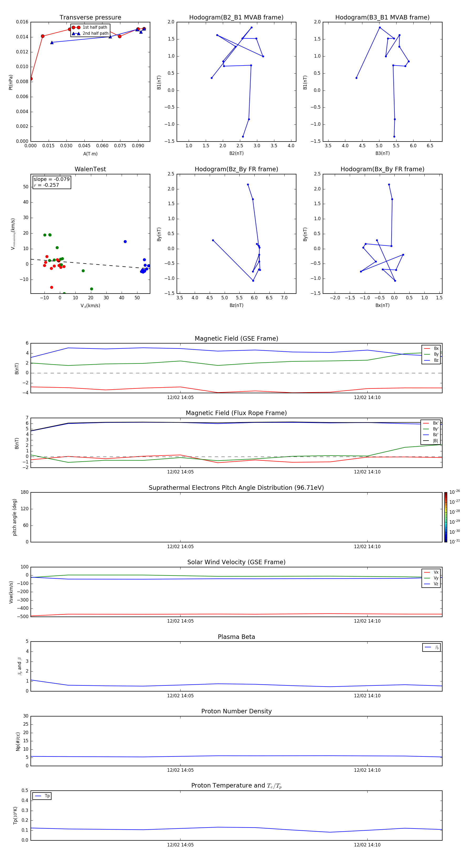Click the "B2(nT)" x-axis label
The height and width of the screenshot is (868, 473).
click(x=236, y=153)
